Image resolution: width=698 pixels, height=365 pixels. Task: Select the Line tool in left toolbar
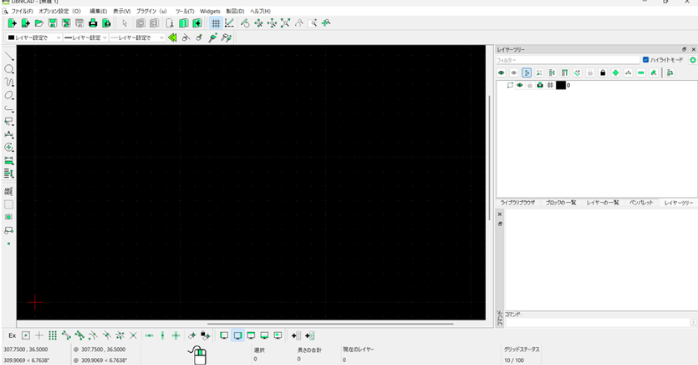(x=9, y=57)
